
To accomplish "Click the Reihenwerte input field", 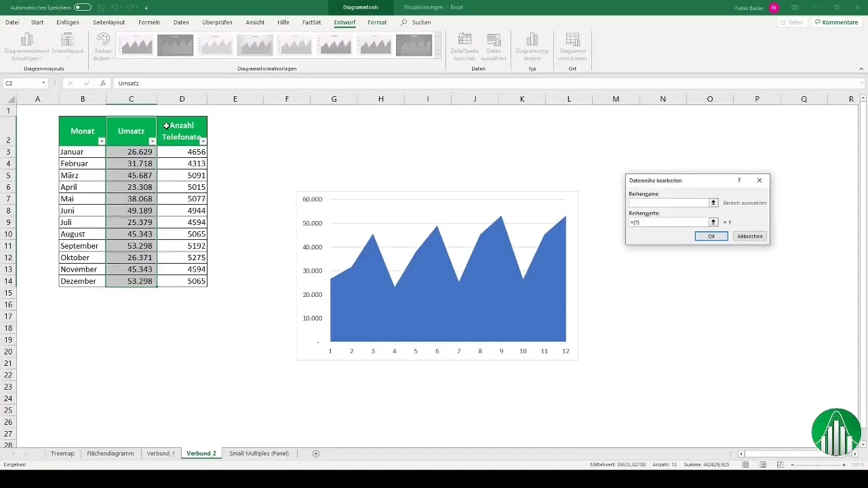I will 669,222.
